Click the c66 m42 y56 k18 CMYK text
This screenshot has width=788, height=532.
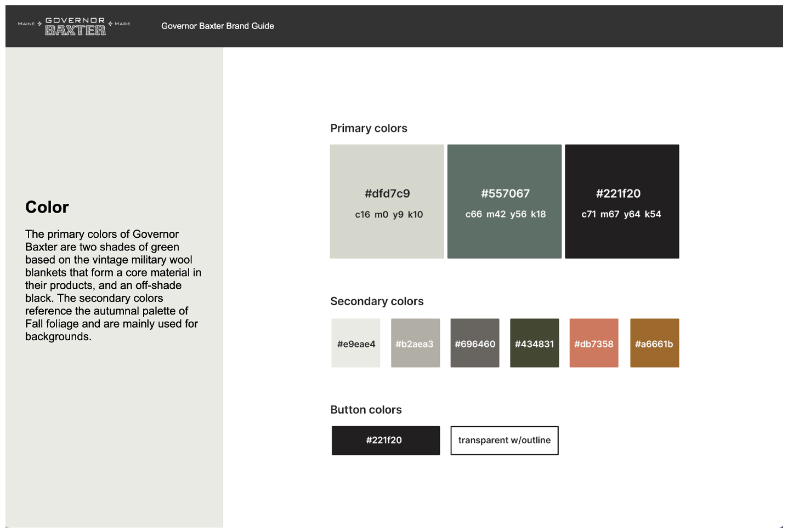(x=506, y=214)
